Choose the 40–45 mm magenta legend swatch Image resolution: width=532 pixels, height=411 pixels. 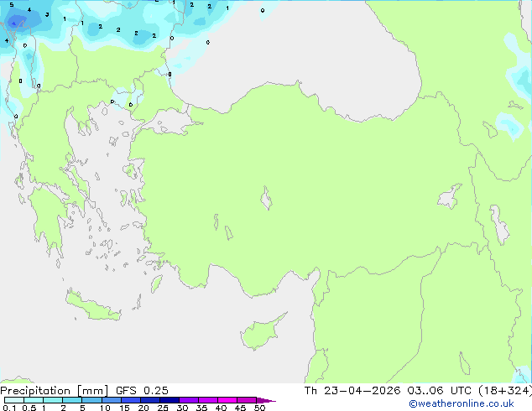[x=227, y=400]
